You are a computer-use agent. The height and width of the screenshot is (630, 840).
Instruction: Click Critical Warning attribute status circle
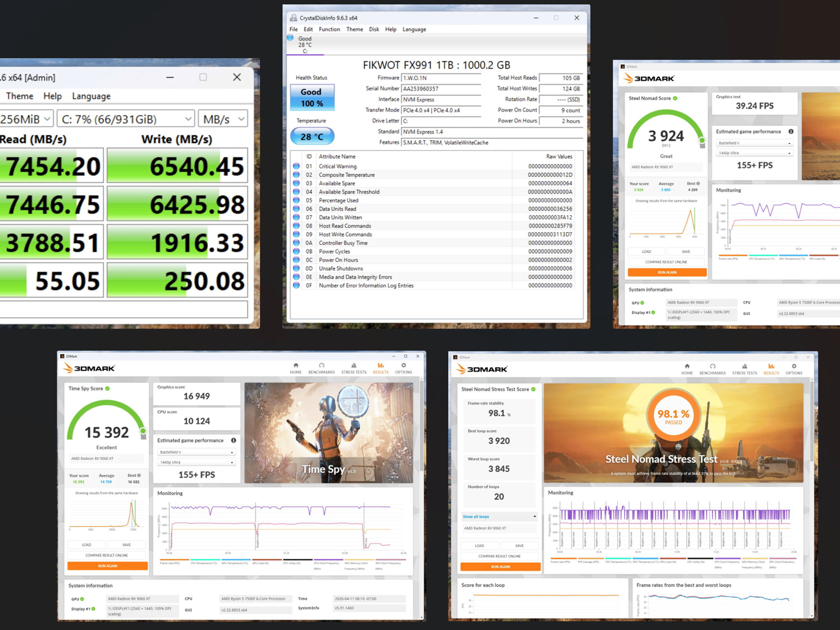click(296, 167)
